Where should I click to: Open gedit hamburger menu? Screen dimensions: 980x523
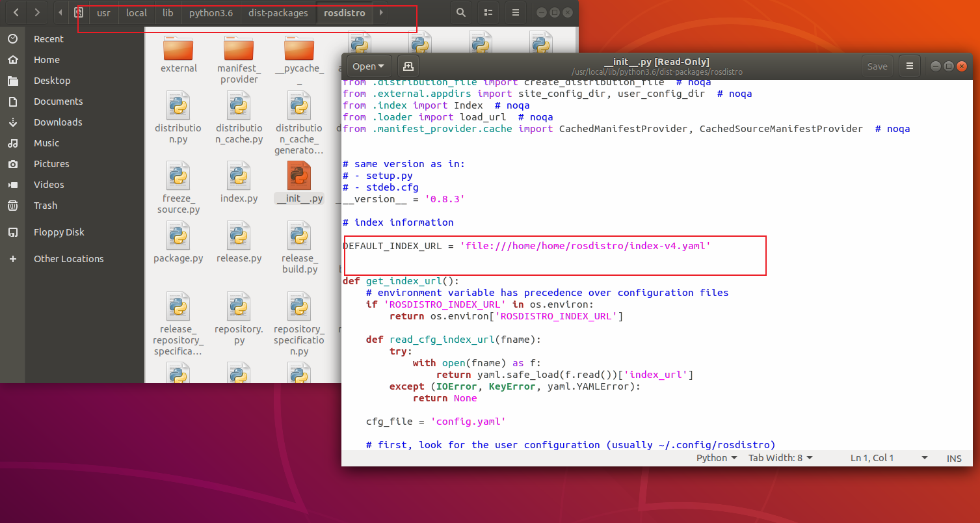910,66
